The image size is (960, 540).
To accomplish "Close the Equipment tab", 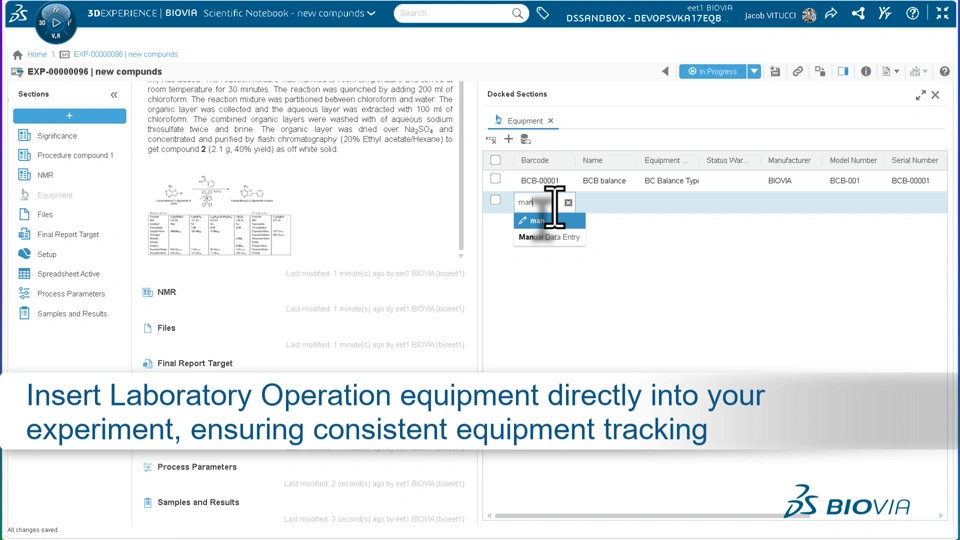I will tap(550, 121).
